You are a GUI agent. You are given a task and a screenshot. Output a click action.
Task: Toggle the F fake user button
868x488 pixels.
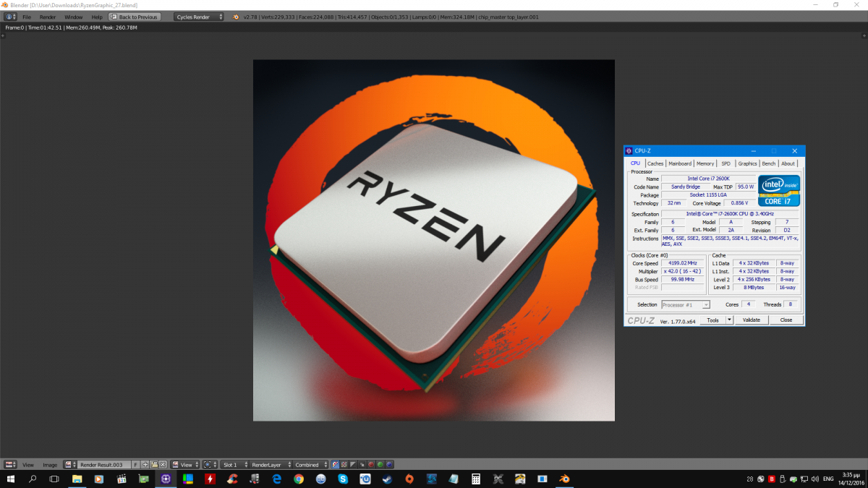(x=135, y=465)
